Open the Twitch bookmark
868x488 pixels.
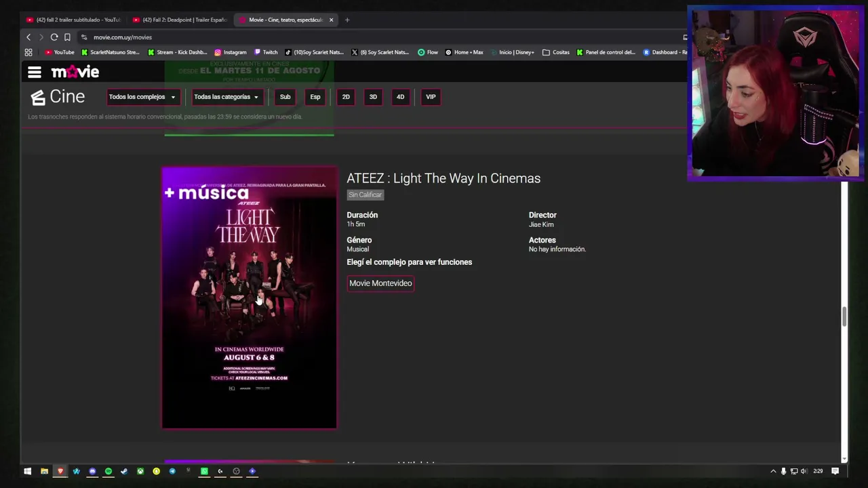pyautogui.click(x=266, y=52)
